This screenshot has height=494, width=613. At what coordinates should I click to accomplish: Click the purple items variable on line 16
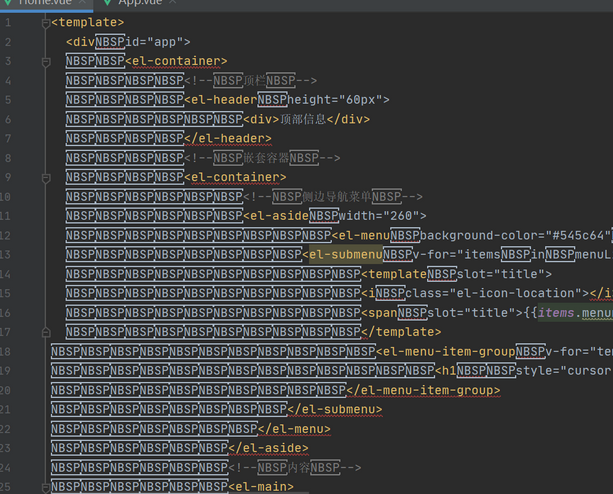(556, 313)
